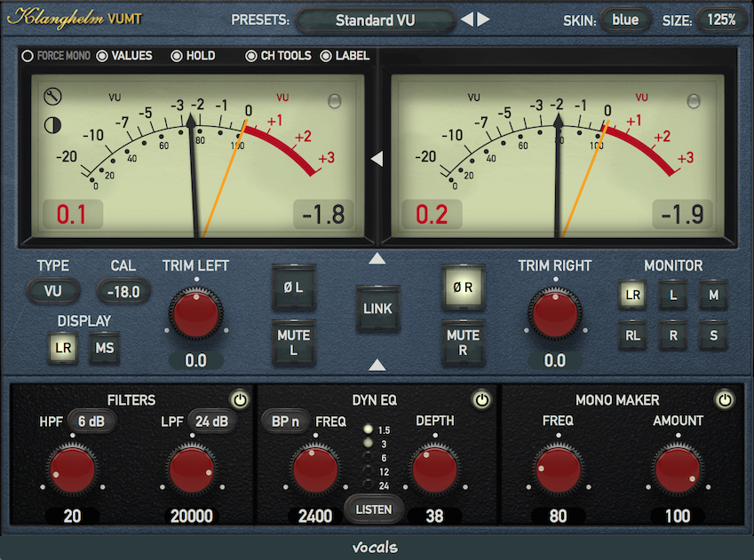Select the previous preset arrow
754x560 pixels.
(x=467, y=20)
